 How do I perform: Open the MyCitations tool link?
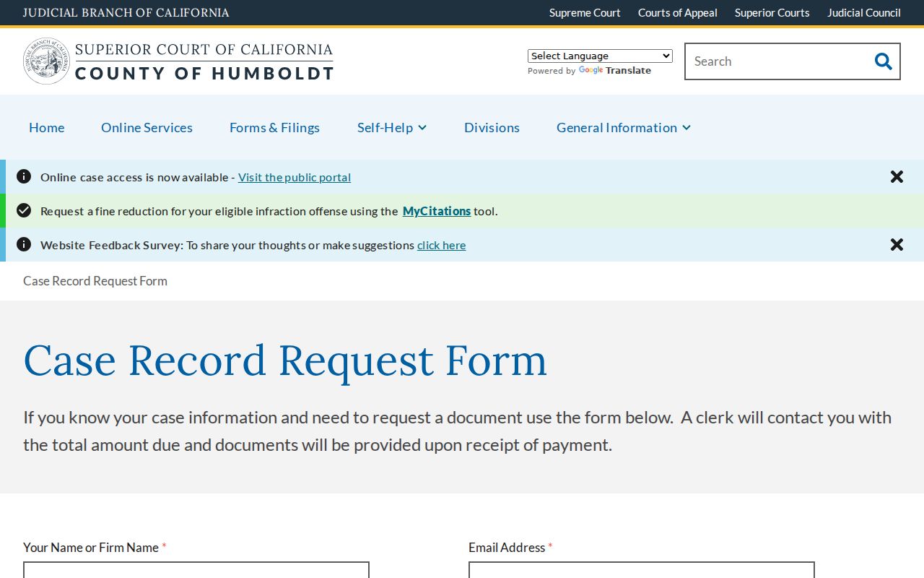(x=437, y=211)
